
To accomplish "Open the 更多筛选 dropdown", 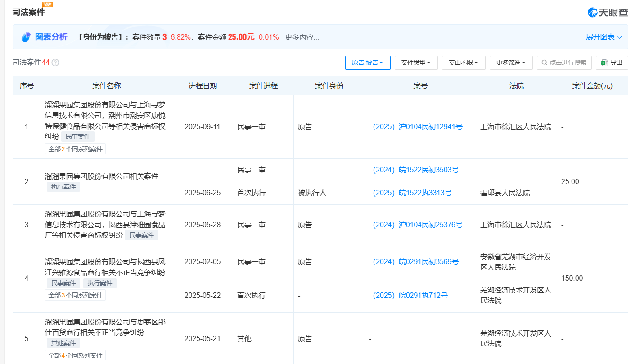I will point(511,63).
